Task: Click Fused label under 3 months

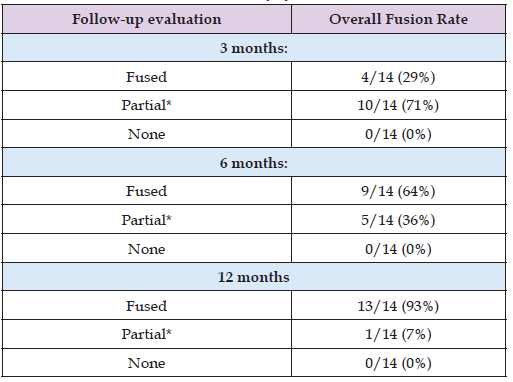Action: click(x=146, y=77)
